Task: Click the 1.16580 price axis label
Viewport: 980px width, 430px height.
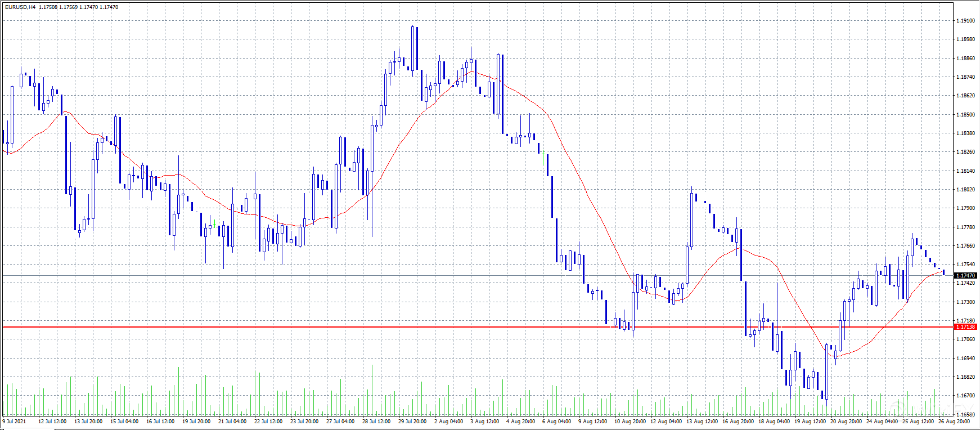Action: tap(965, 414)
